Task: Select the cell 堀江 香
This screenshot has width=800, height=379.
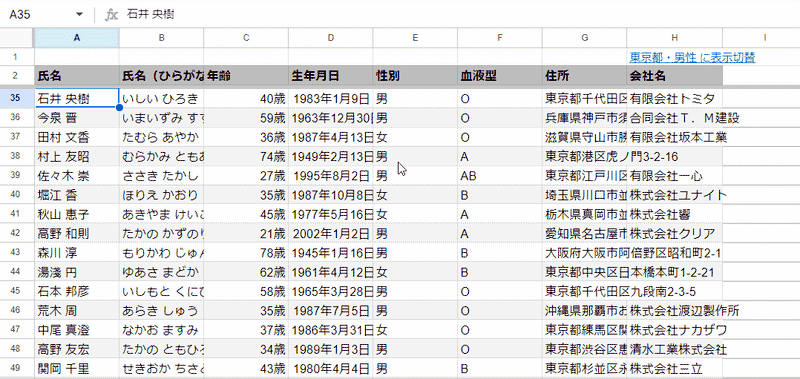Action: pyautogui.click(x=77, y=195)
